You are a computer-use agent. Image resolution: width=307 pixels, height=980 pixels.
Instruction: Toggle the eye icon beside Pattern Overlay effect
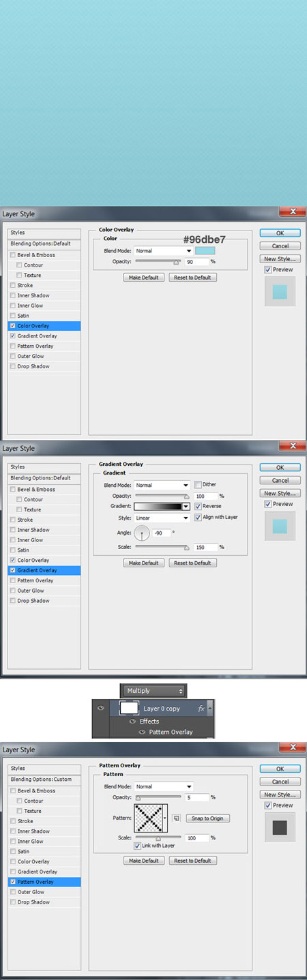(143, 732)
